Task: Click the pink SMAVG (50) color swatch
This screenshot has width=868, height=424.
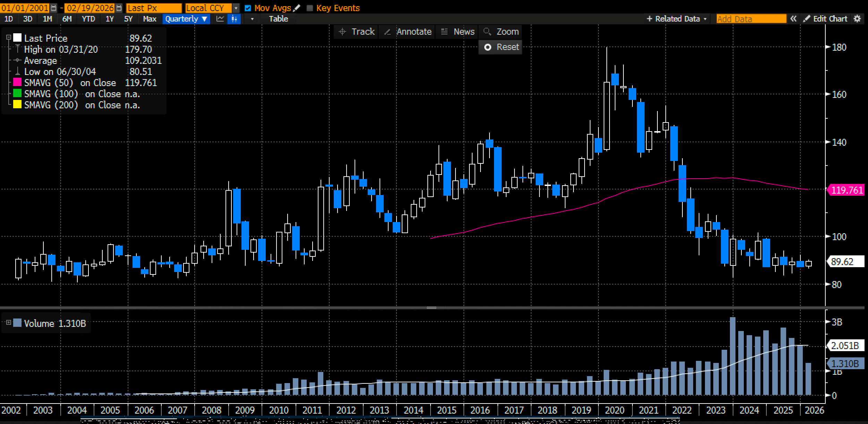Action: (17, 83)
